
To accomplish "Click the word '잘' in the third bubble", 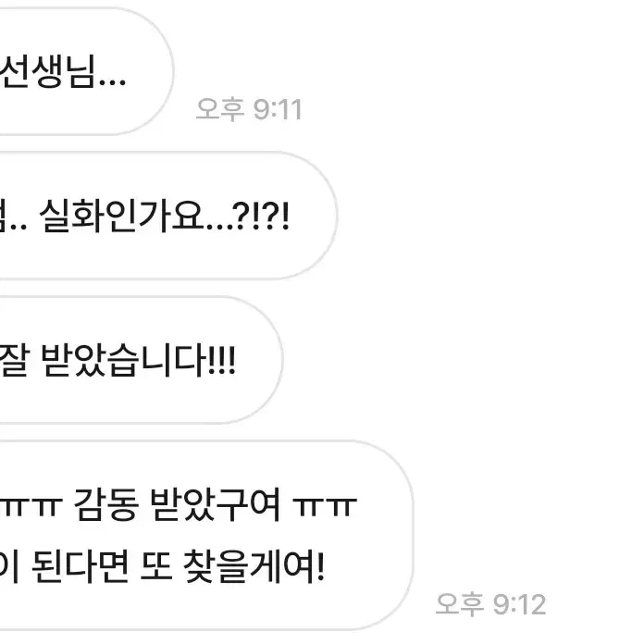I will tap(15, 360).
